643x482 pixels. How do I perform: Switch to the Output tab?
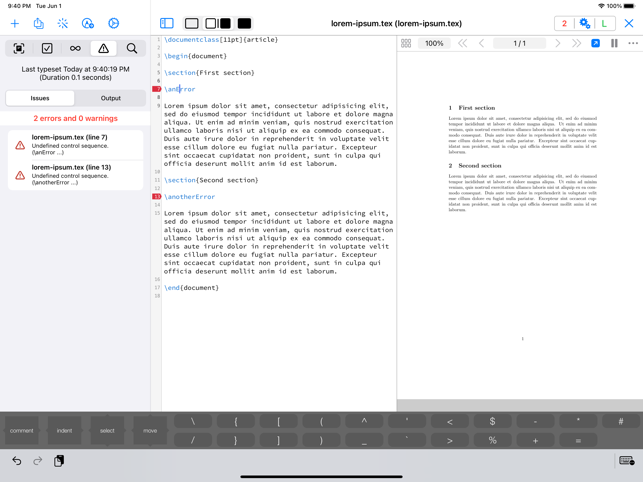[111, 98]
